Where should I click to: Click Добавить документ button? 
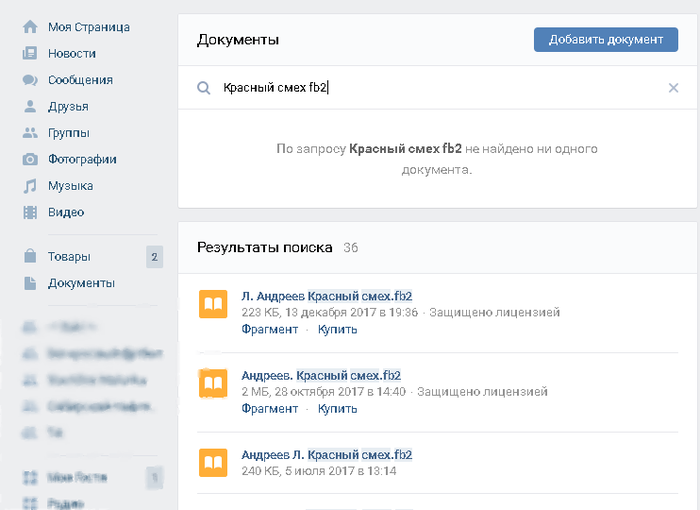(606, 40)
